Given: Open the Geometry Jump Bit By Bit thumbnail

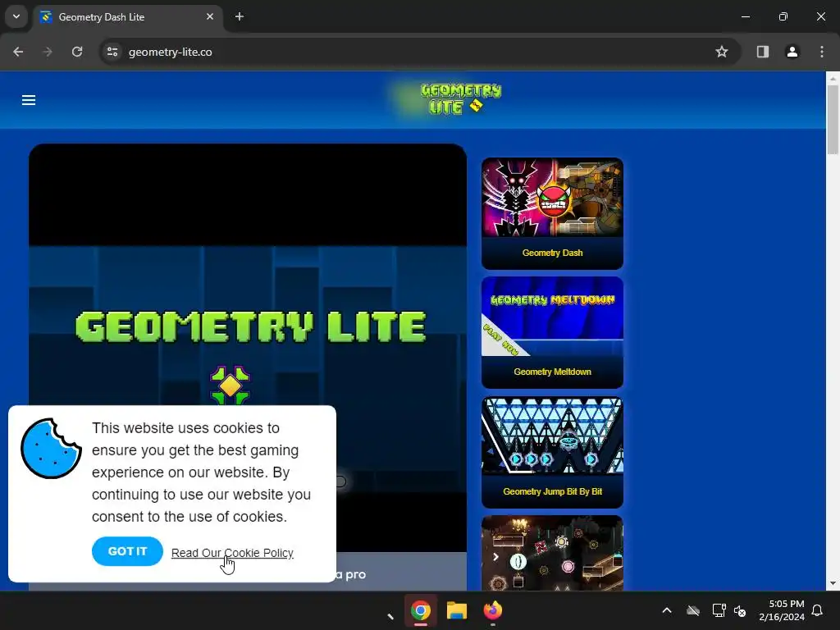Looking at the screenshot, I should click(552, 436).
